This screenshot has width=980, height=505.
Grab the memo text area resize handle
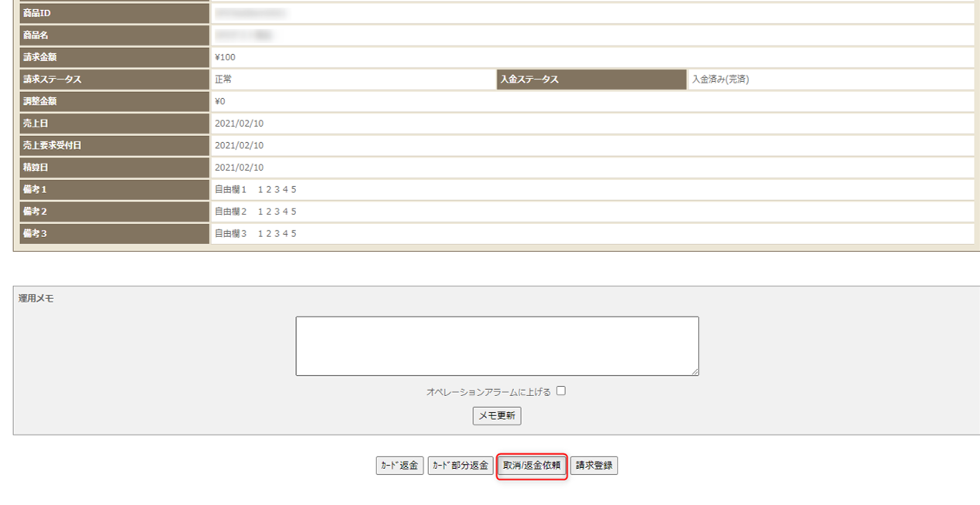[695, 372]
